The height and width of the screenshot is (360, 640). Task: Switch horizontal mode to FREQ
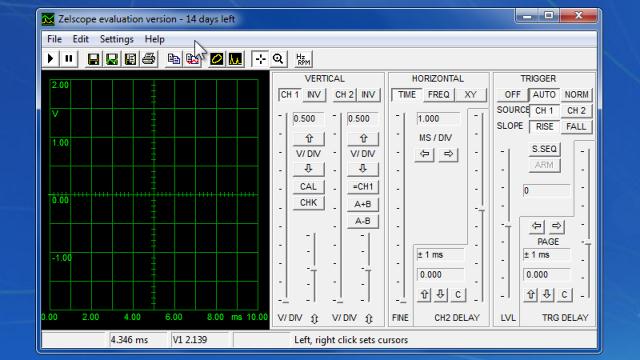tap(439, 95)
